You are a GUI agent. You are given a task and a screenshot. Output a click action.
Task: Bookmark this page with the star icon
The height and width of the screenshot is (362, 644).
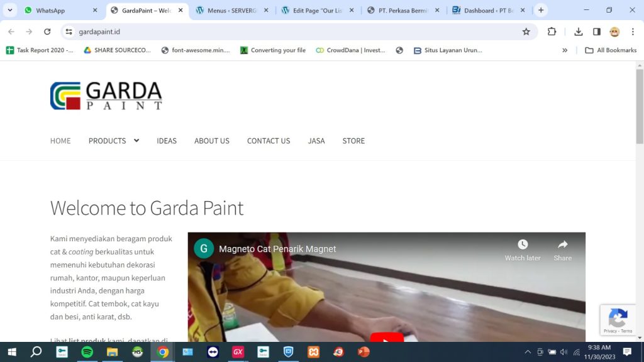pyautogui.click(x=526, y=32)
